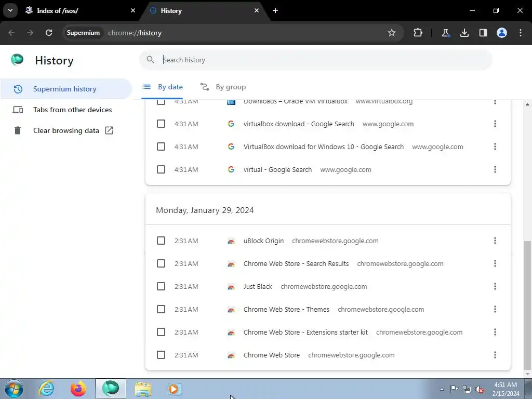532x399 pixels.
Task: Click the scrollbar up arrow
Action: coord(527,104)
